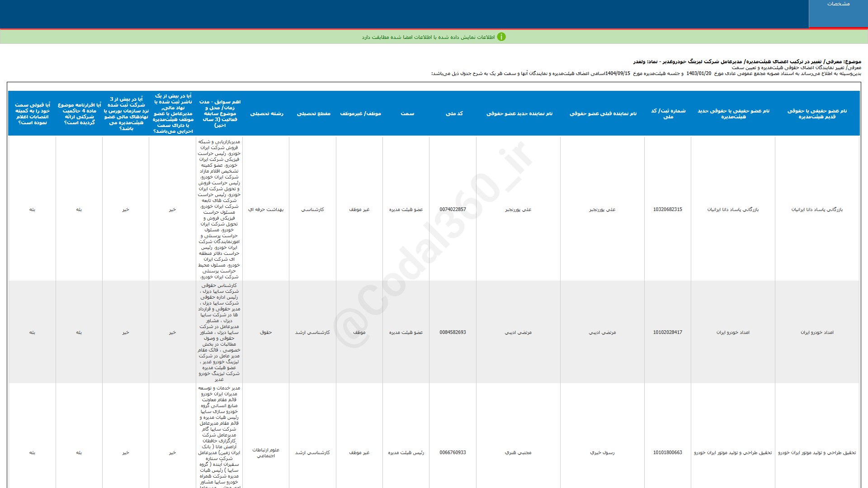Select registration number cell 10102028417
Image resolution: width=868 pixels, height=488 pixels.
(x=667, y=333)
